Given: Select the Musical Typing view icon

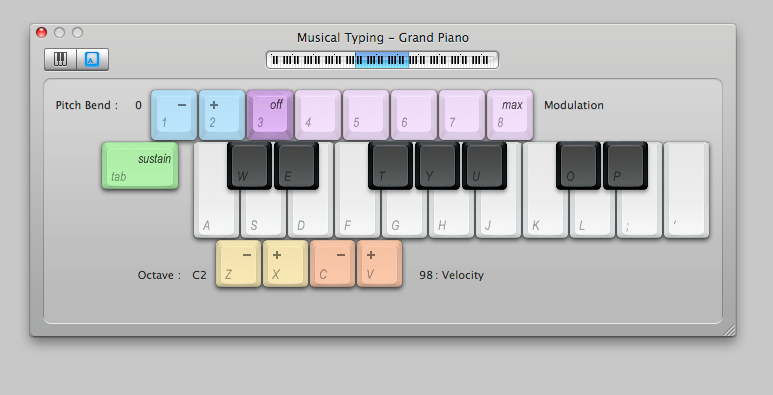Looking at the screenshot, I should click(x=92, y=60).
